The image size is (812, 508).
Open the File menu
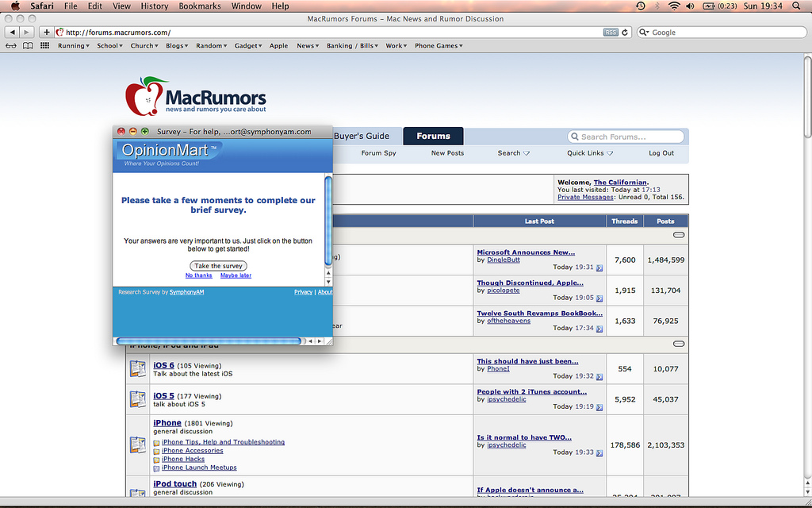71,6
